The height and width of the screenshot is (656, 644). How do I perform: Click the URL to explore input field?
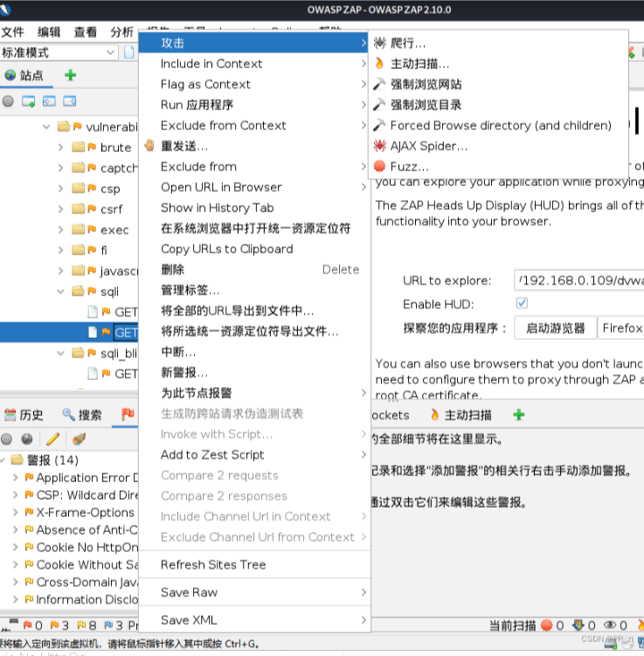(x=579, y=280)
